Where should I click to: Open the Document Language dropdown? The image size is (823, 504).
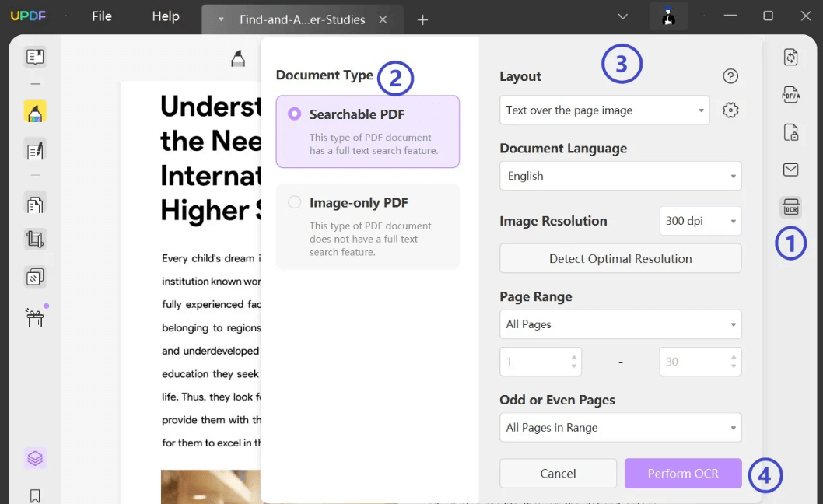tap(620, 176)
